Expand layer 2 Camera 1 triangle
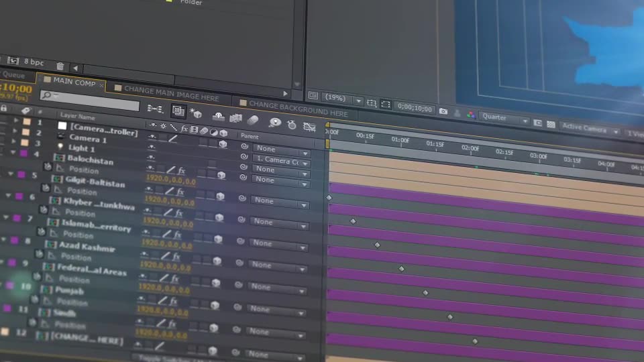This screenshot has height=362, width=644. [x=14, y=131]
